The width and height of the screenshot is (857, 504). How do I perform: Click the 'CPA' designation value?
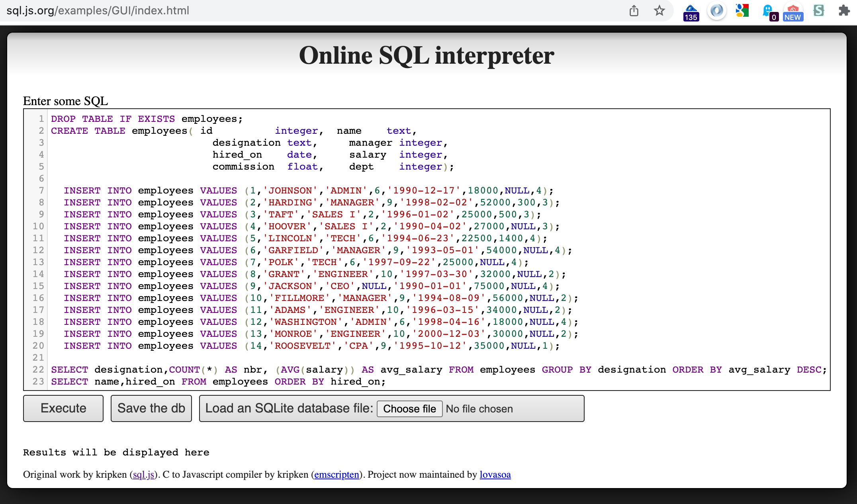click(x=358, y=346)
